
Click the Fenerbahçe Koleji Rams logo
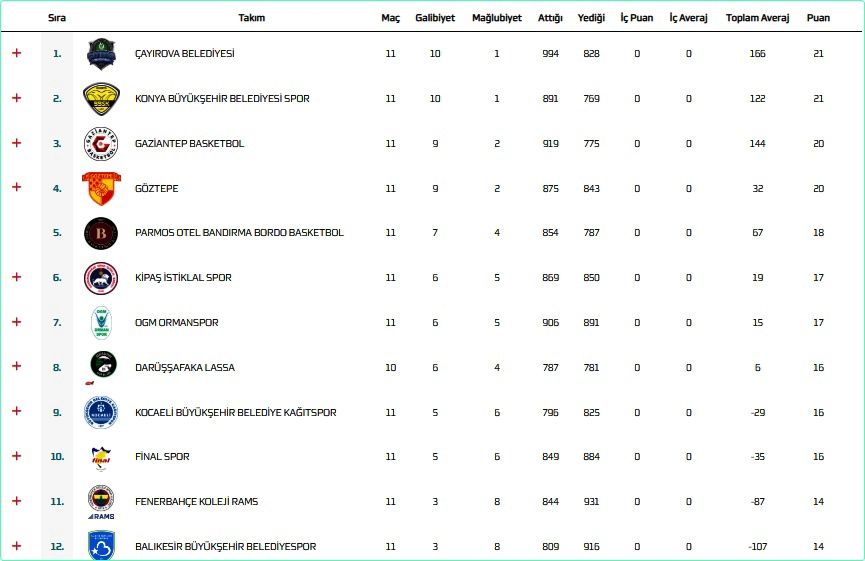[101, 502]
